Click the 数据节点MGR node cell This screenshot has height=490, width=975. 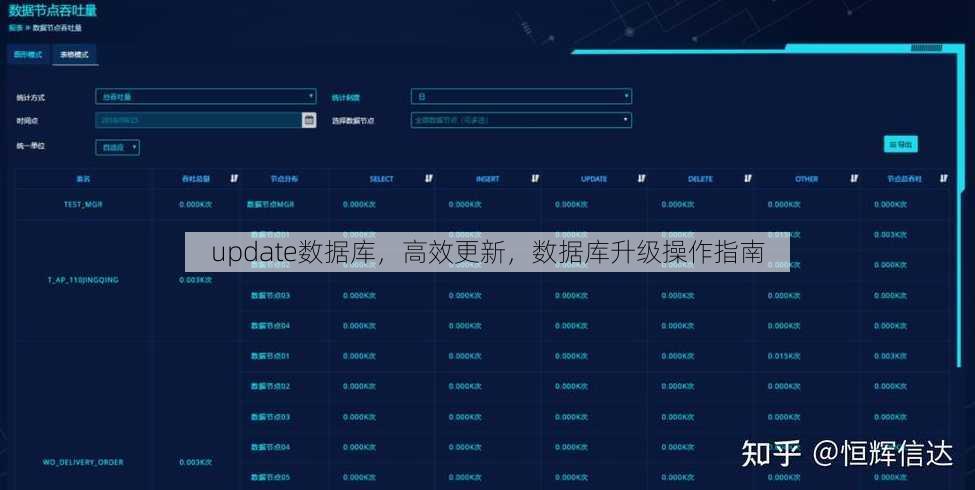click(x=270, y=205)
